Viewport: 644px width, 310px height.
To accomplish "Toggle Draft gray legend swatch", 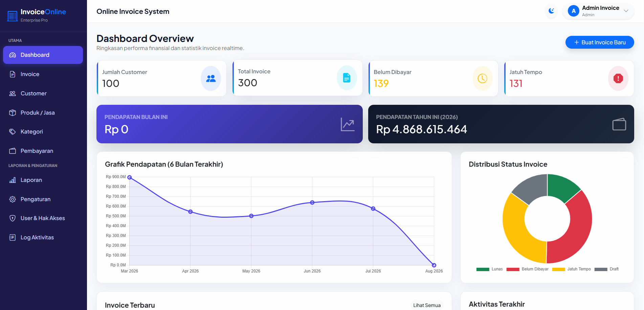I will click(x=601, y=269).
